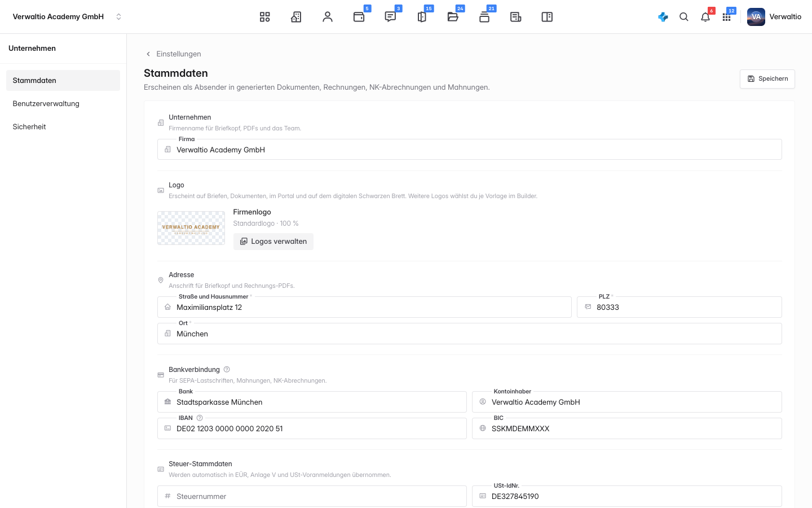This screenshot has height=508, width=812.
Task: Select Stammdaten in the sidebar
Action: (63, 81)
